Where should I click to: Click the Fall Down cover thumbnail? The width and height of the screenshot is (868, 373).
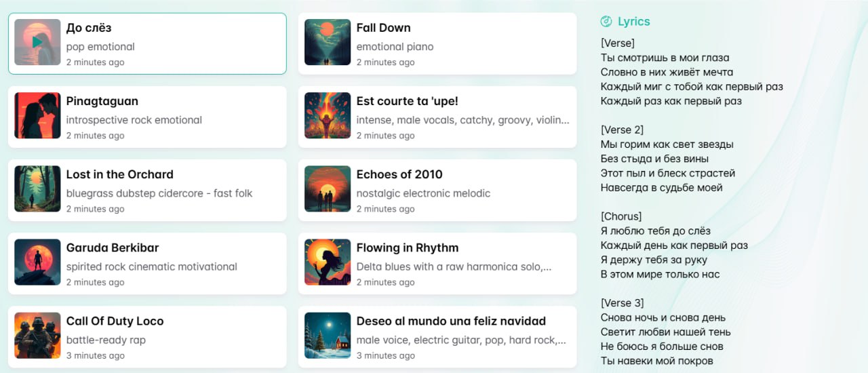[328, 42]
